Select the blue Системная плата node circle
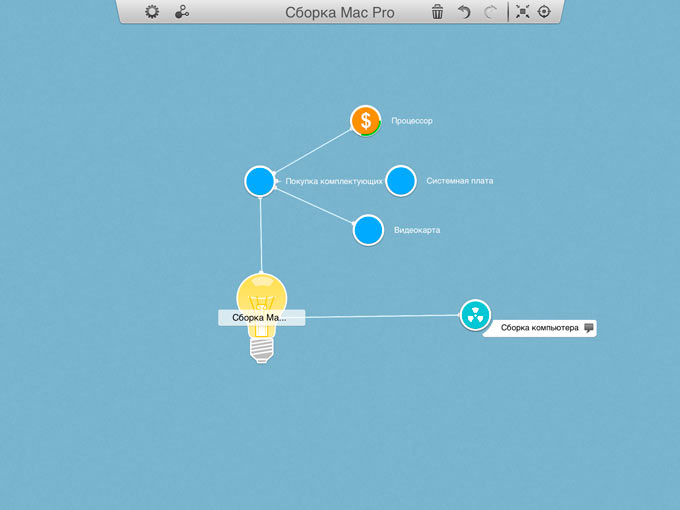Viewport: 680px width, 510px height. point(401,181)
